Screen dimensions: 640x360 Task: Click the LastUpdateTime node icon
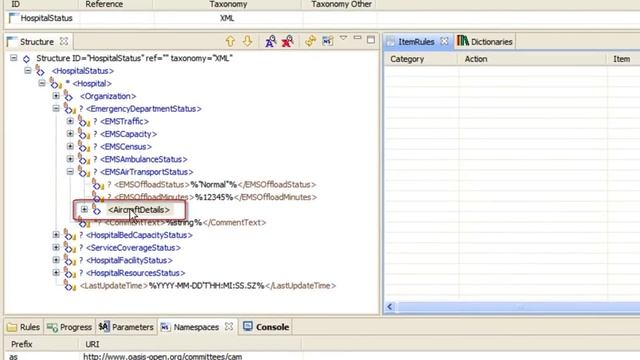pos(69,286)
